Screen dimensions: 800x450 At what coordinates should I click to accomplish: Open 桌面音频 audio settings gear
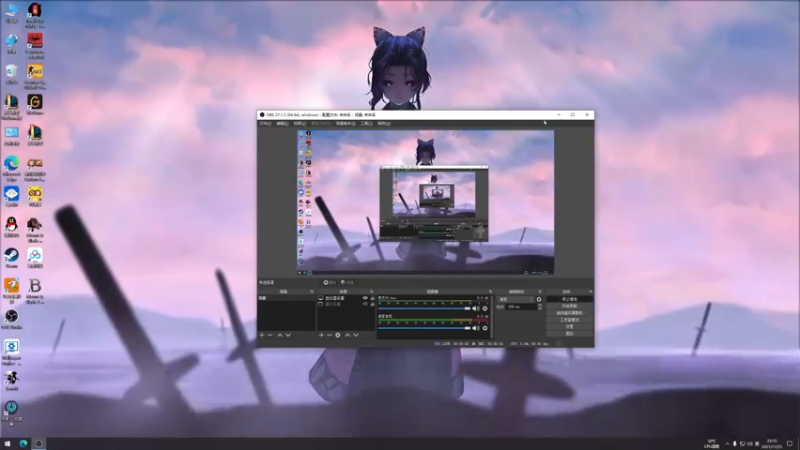[x=485, y=328]
